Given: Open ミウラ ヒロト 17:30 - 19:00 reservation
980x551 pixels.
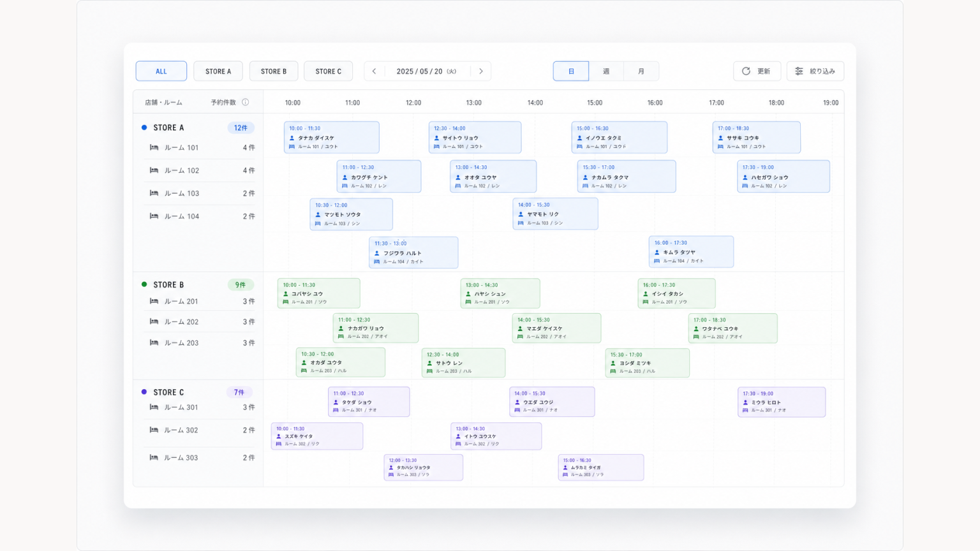Looking at the screenshot, I should (x=782, y=402).
